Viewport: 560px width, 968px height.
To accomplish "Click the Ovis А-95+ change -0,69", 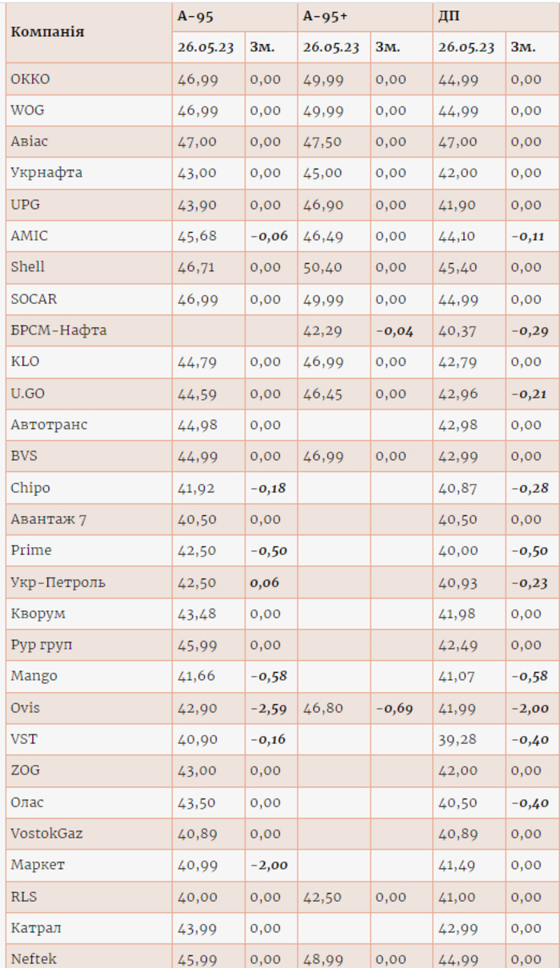I will [x=394, y=708].
